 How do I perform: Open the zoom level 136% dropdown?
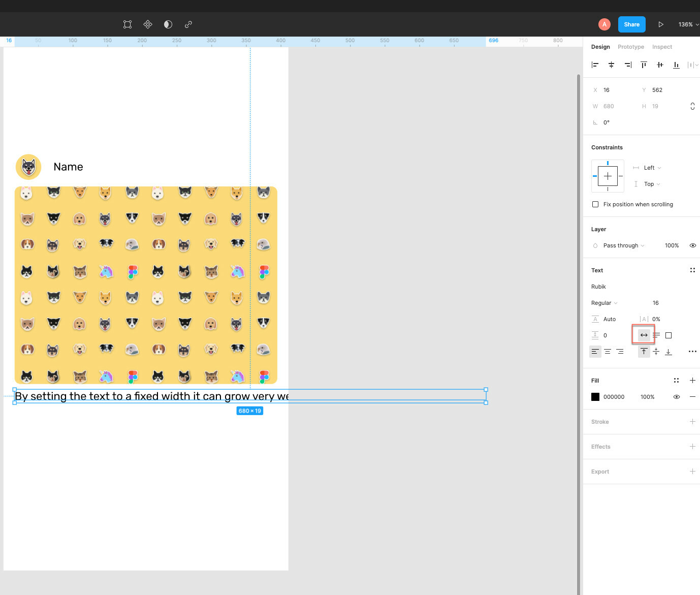tap(688, 24)
